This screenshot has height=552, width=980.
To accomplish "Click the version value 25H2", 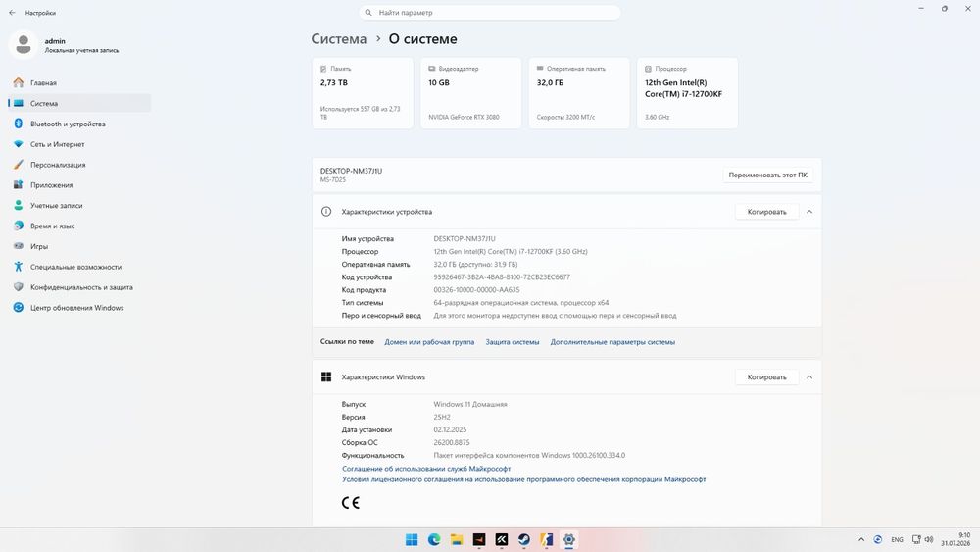I will [x=442, y=417].
